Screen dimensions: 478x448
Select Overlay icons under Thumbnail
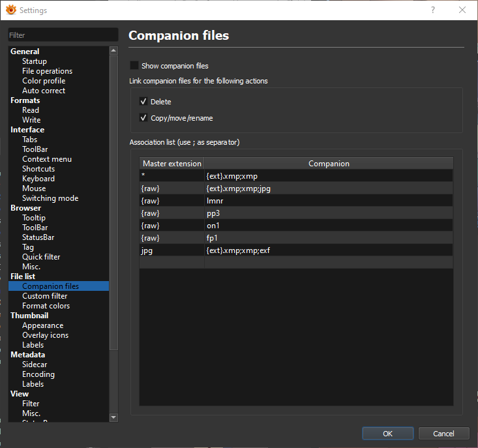pyautogui.click(x=45, y=335)
